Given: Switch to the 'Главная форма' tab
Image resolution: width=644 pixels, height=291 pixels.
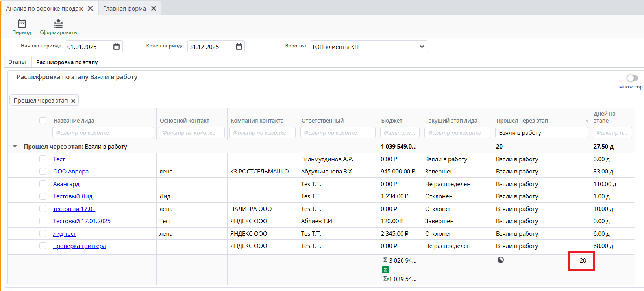Looking at the screenshot, I should coord(124,9).
